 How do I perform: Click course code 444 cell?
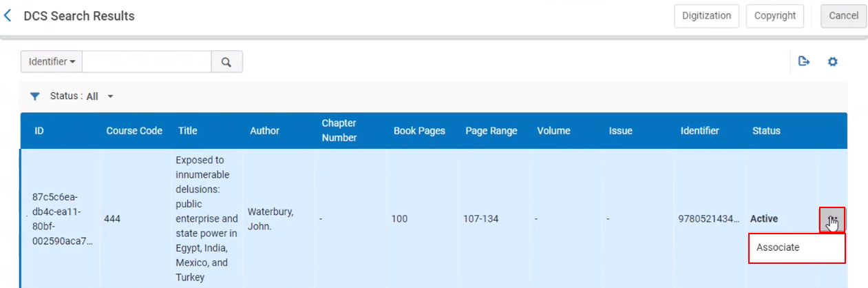click(112, 219)
